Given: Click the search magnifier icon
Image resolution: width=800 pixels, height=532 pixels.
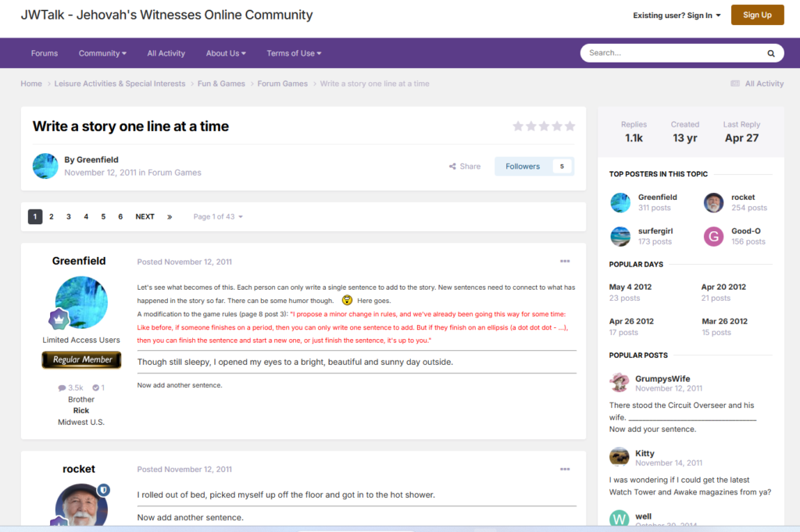Looking at the screenshot, I should (x=770, y=53).
